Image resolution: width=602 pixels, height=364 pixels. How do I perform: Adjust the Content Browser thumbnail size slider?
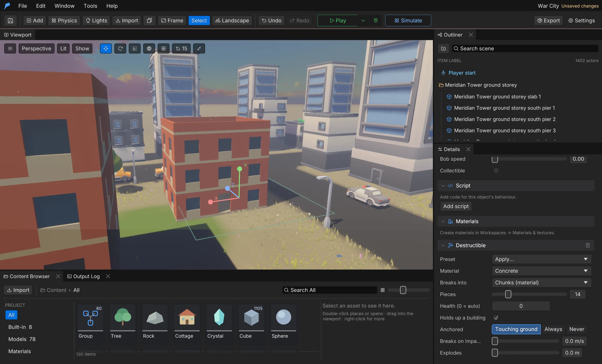(x=403, y=290)
